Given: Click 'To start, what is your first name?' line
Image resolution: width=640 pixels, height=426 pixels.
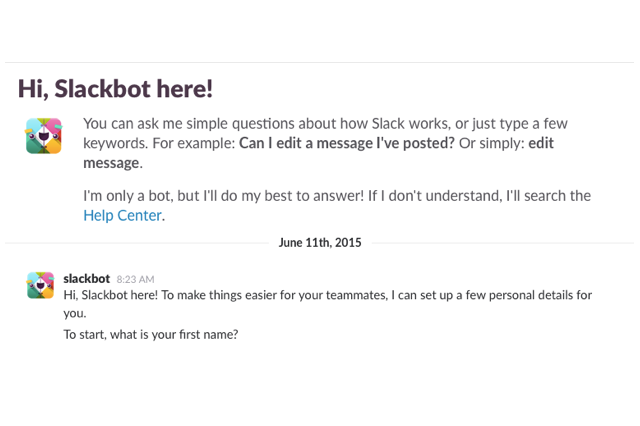Looking at the screenshot, I should point(151,335).
